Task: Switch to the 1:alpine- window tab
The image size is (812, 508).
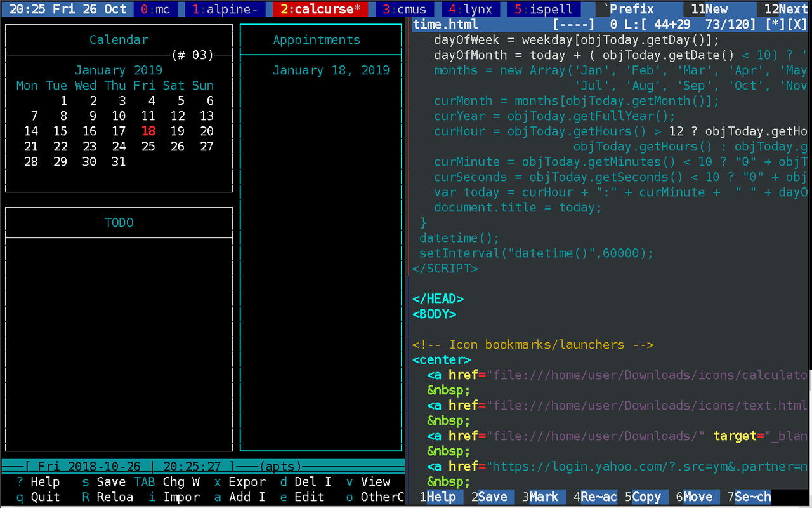Action: point(225,10)
